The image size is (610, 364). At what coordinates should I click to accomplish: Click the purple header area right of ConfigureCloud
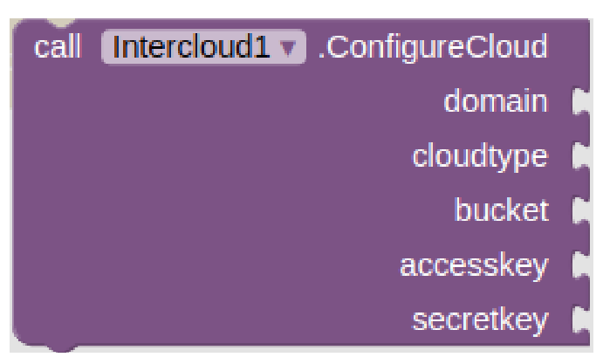click(569, 47)
